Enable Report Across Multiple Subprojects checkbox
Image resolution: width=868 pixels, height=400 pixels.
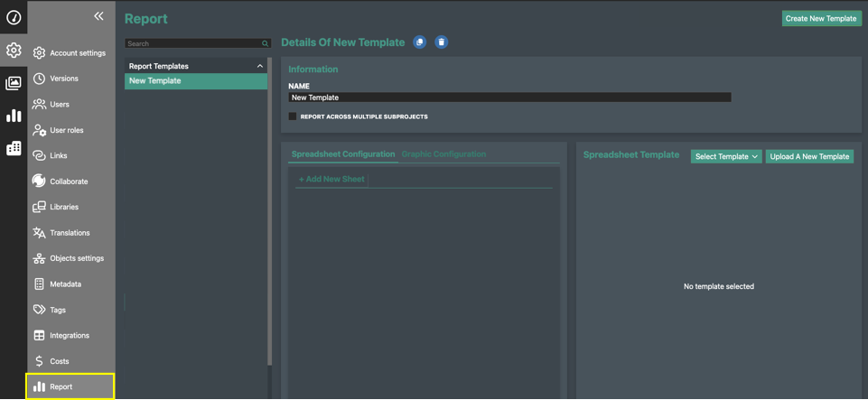(293, 116)
